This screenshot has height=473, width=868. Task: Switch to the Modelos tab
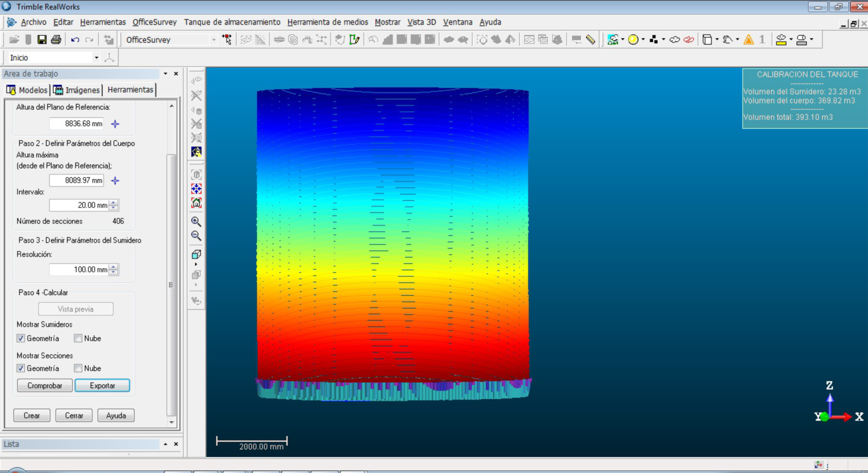click(28, 90)
